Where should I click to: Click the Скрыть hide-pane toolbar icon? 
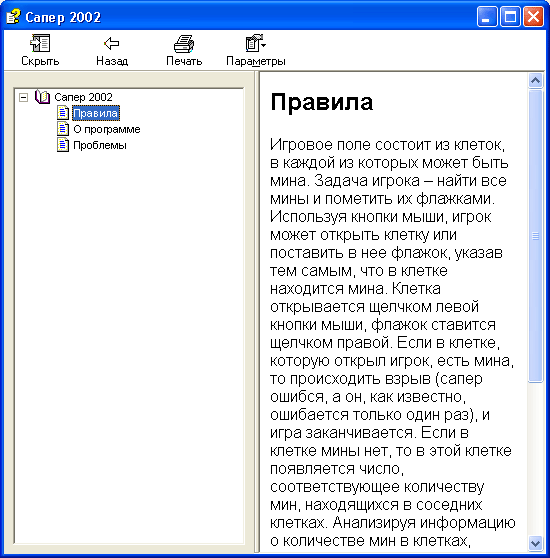coord(40,43)
